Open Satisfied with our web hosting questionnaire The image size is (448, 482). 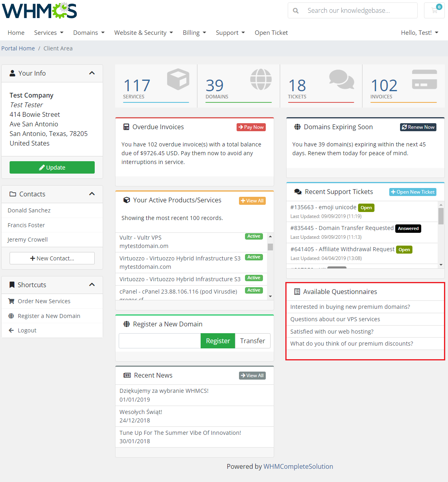coord(365,332)
